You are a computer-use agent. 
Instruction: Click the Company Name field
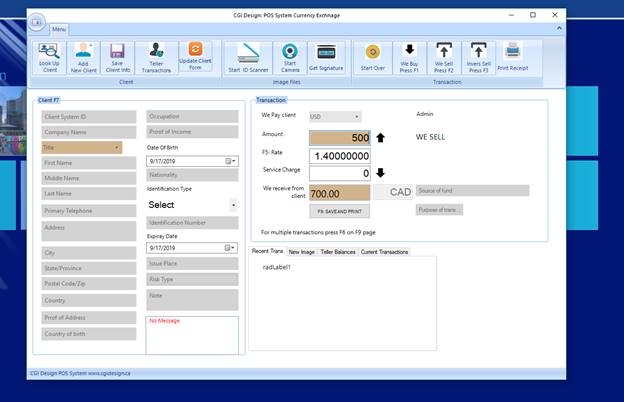point(88,132)
